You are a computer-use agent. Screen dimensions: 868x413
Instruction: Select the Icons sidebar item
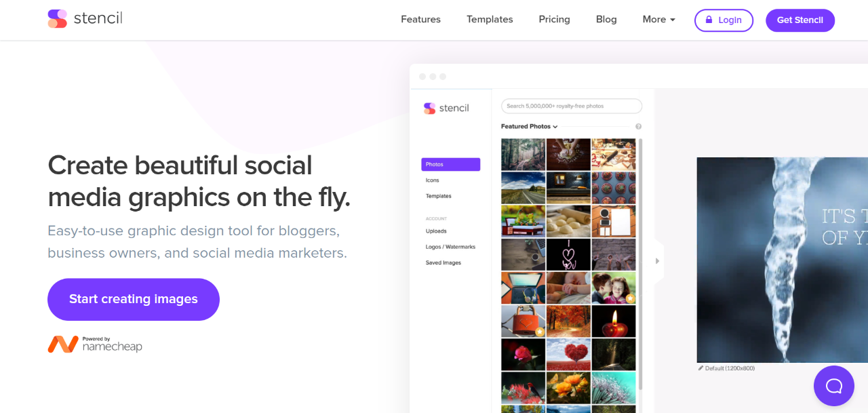coord(433,180)
